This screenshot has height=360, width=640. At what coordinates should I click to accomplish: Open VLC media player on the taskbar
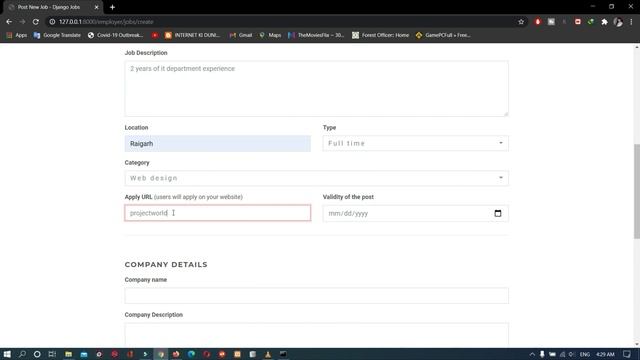tap(268, 354)
